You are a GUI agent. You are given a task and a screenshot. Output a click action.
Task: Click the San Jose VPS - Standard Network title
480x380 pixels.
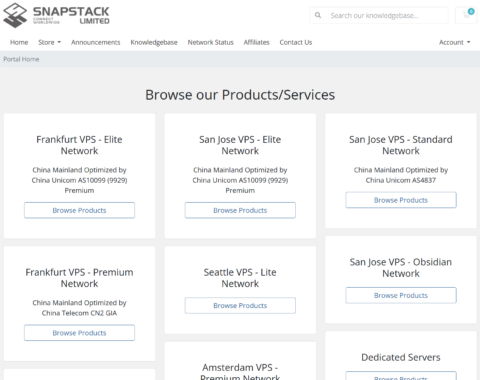tap(401, 145)
